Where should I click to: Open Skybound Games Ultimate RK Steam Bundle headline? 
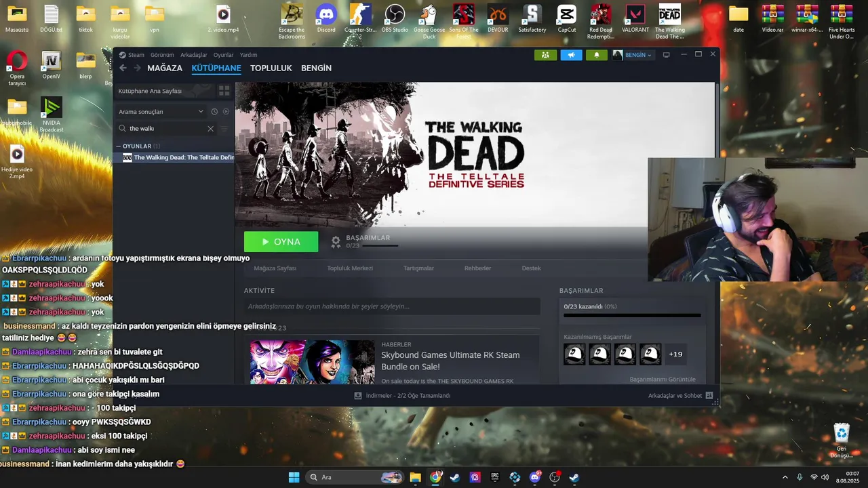coord(450,361)
